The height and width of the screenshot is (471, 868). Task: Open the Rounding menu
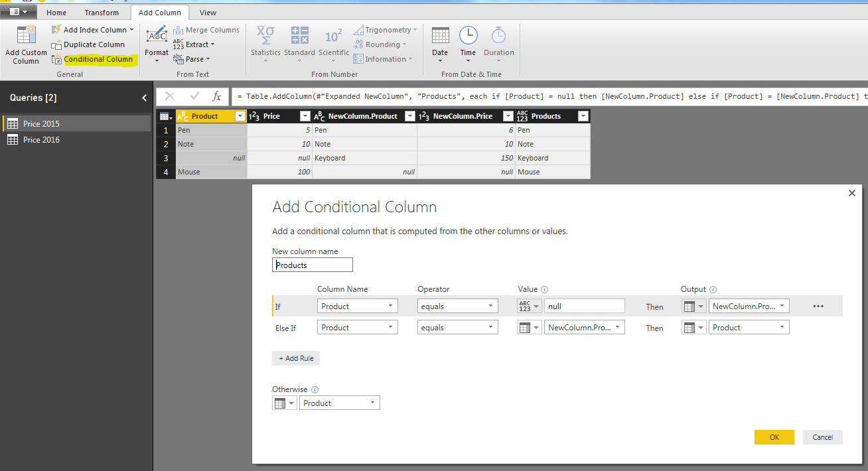(380, 44)
